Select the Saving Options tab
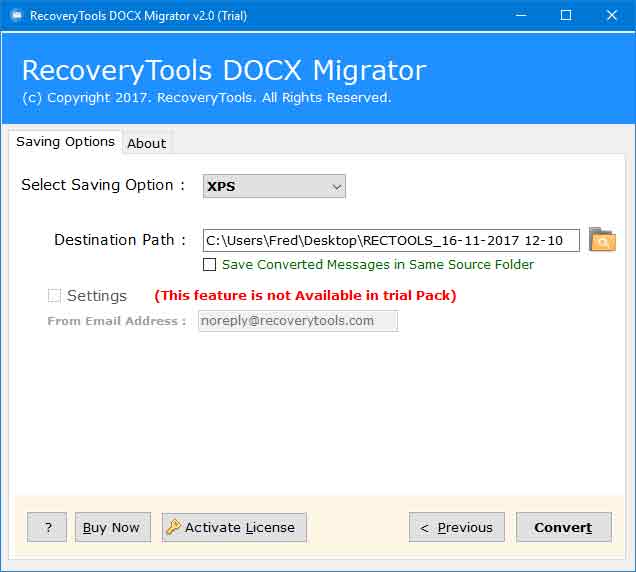636x572 pixels. tap(65, 142)
